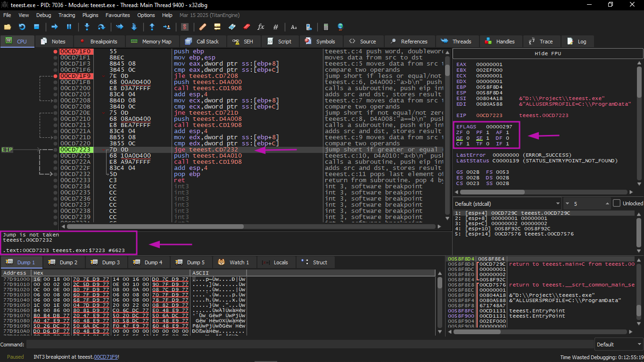Click into the Command input field
644x362 pixels.
point(306,344)
